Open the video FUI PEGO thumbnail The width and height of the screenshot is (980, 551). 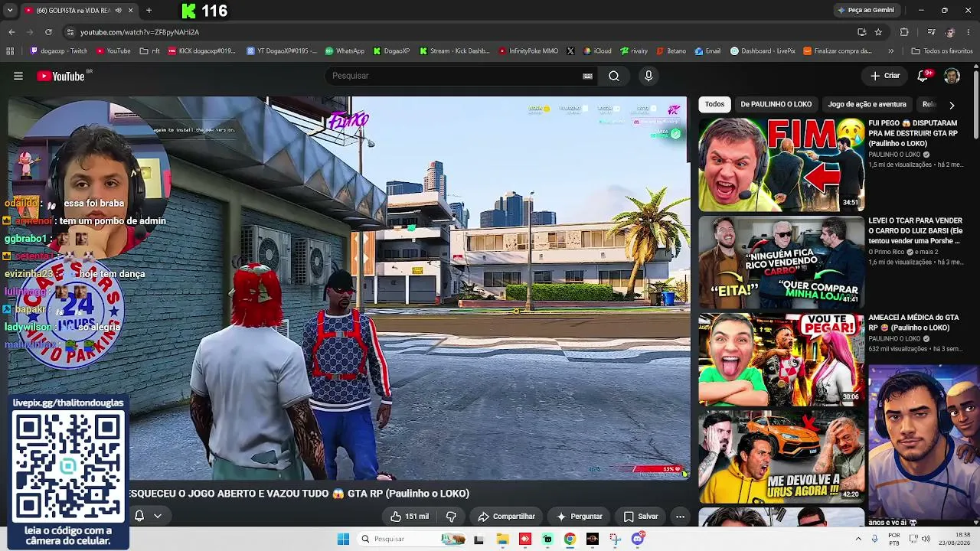point(782,165)
